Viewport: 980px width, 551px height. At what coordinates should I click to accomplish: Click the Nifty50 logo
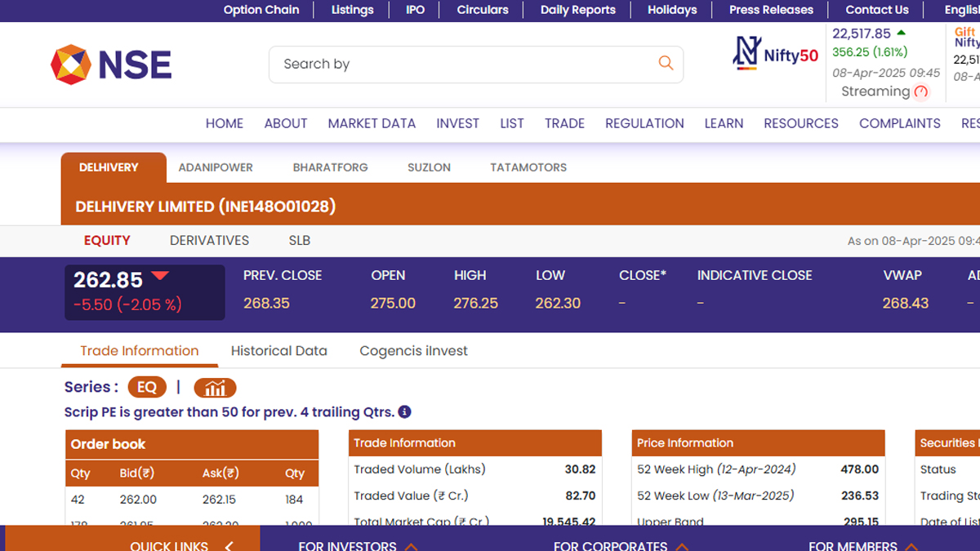click(x=775, y=54)
